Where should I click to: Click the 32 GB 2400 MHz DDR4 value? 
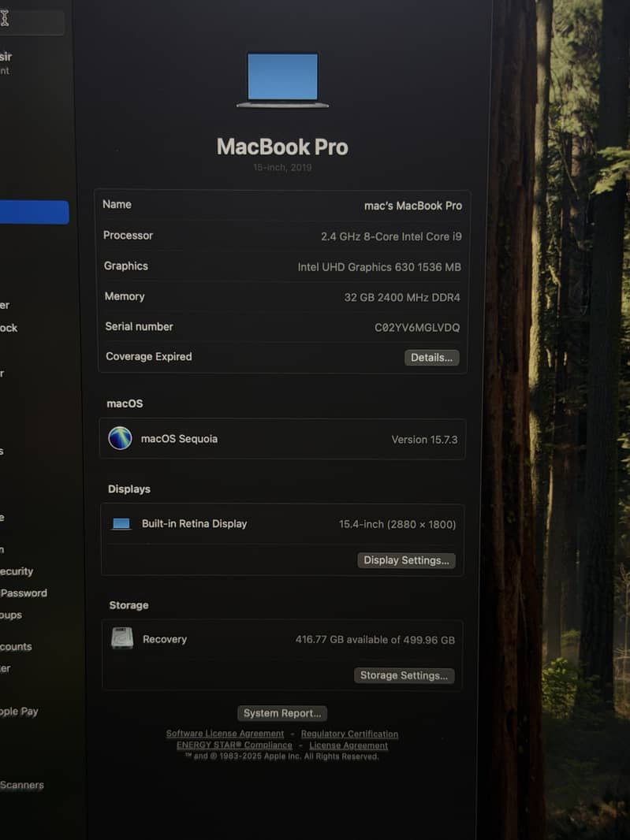coord(402,297)
